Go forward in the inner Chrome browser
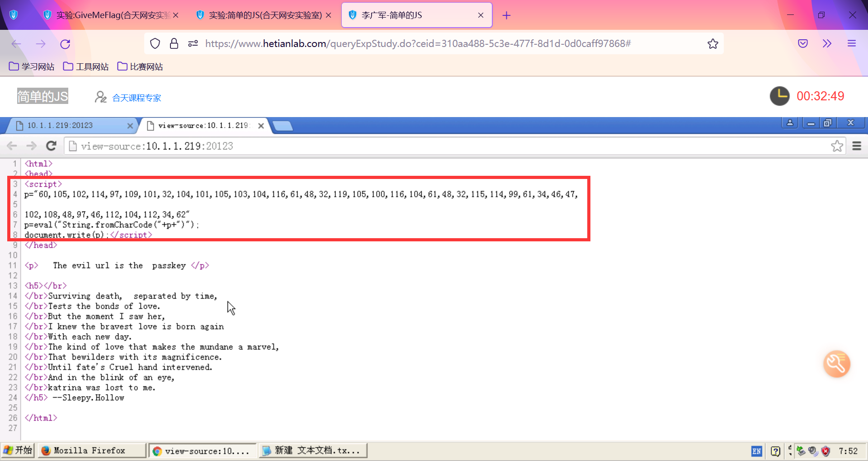This screenshot has height=461, width=868. pos(32,146)
